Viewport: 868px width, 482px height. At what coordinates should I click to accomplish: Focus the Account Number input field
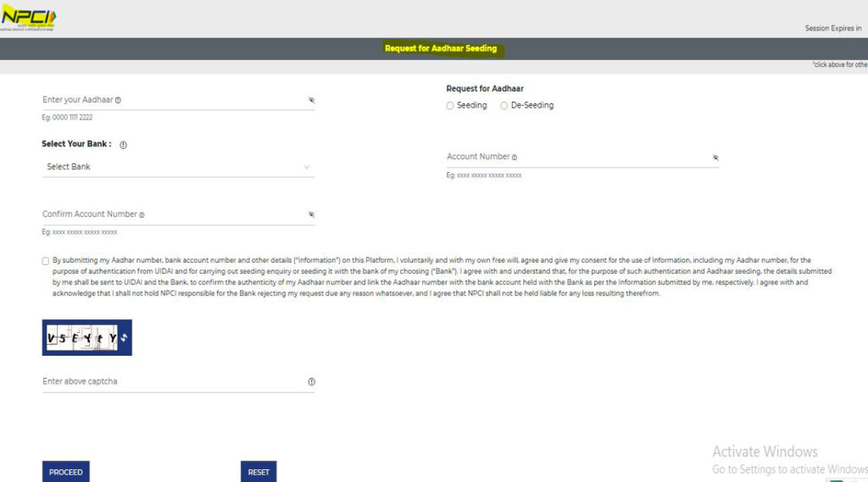pos(582,158)
